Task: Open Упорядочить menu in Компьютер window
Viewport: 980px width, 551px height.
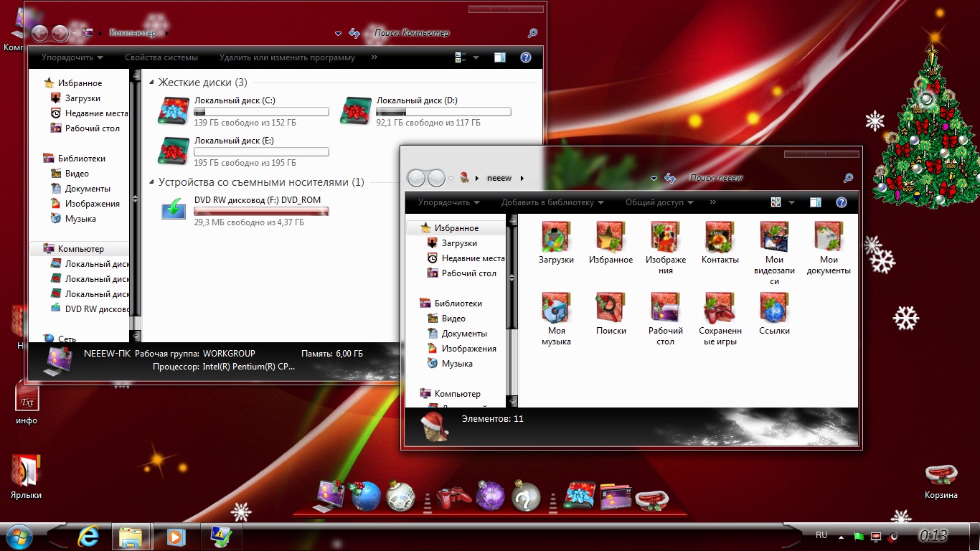Action: pos(72,57)
